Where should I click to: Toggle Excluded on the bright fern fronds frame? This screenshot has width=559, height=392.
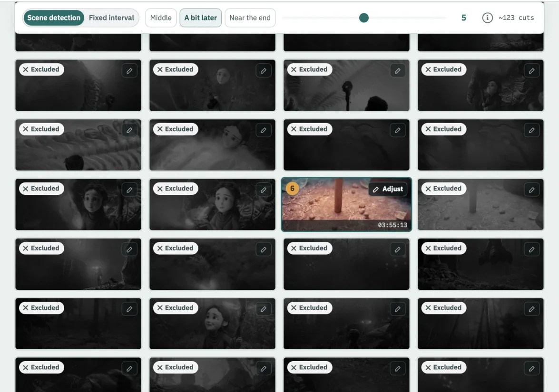click(x=309, y=69)
